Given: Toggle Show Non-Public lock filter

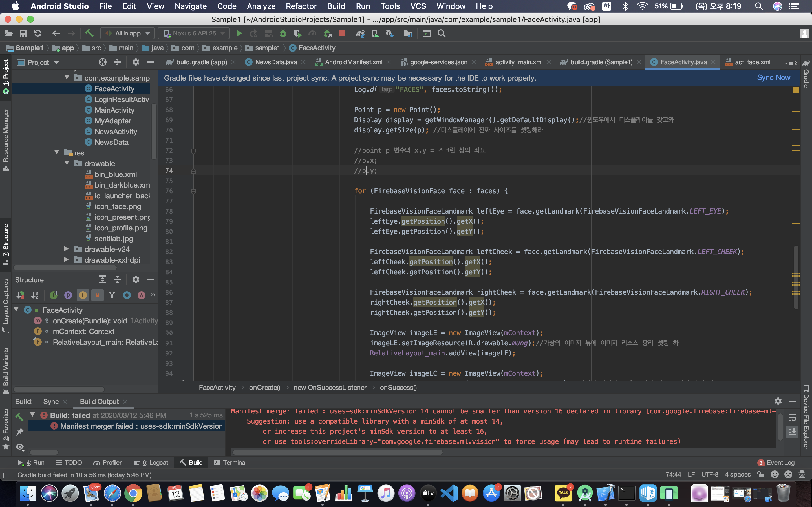Looking at the screenshot, I should (97, 295).
